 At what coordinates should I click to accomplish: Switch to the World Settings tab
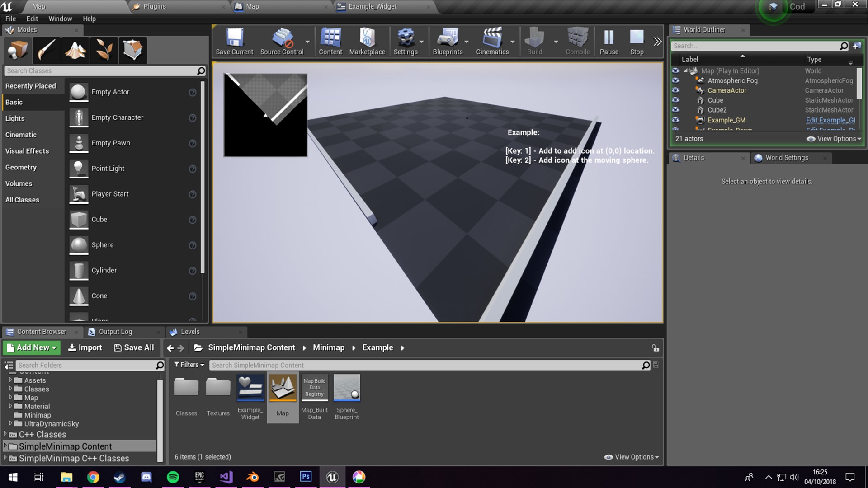click(x=787, y=158)
